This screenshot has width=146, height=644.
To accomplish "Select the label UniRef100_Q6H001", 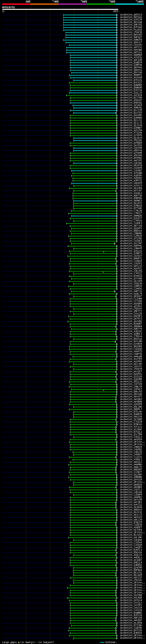I will 131,70.
